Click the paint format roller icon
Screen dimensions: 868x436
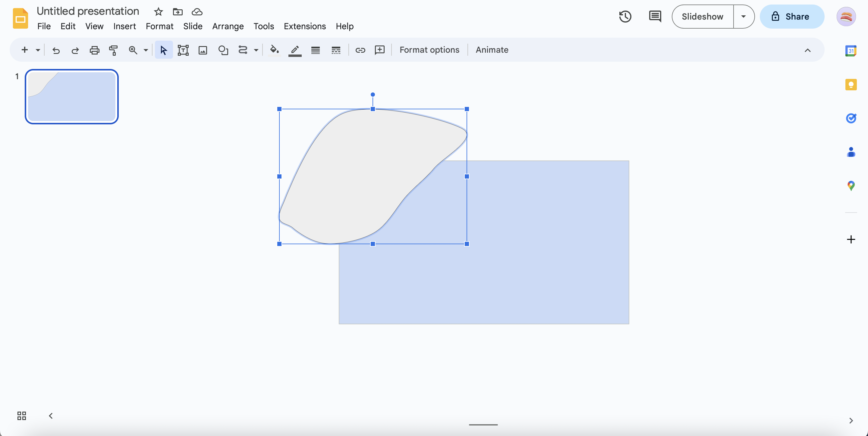113,50
